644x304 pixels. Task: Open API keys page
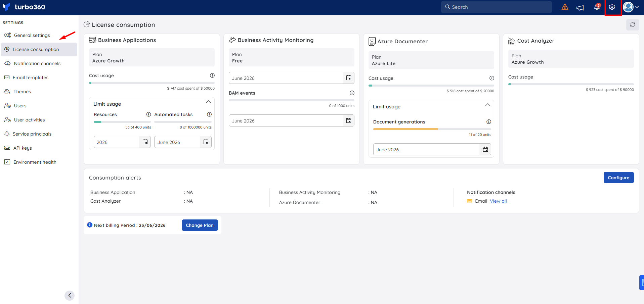39,148
